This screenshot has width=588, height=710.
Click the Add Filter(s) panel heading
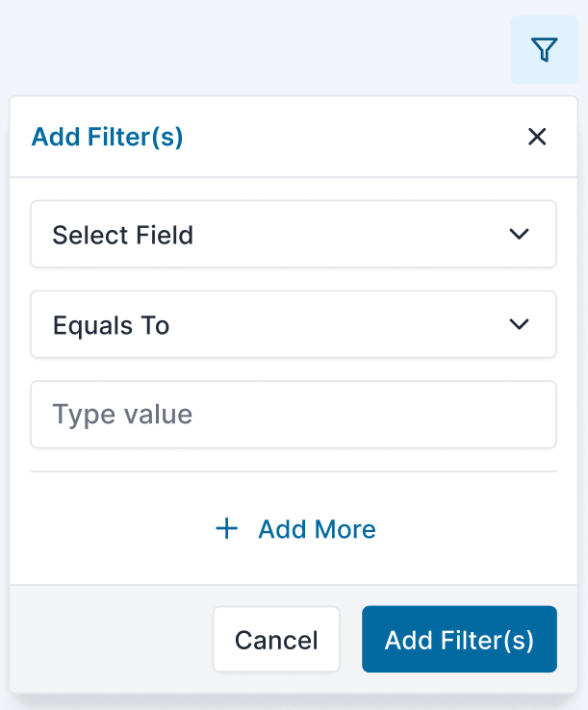point(107,137)
